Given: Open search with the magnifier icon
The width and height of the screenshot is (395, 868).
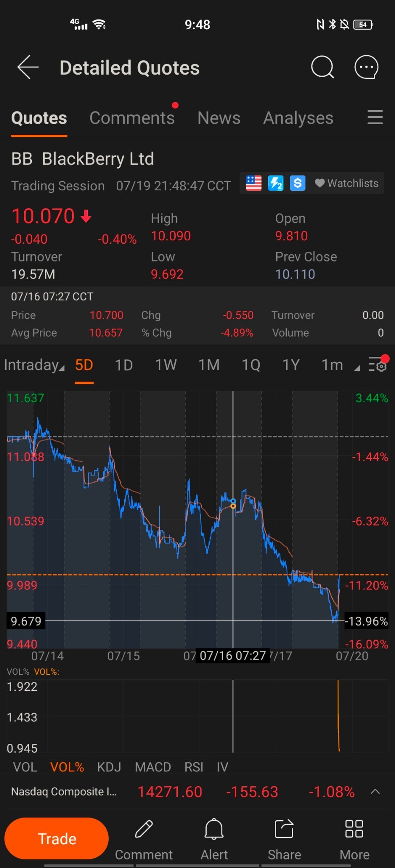Looking at the screenshot, I should [322, 67].
